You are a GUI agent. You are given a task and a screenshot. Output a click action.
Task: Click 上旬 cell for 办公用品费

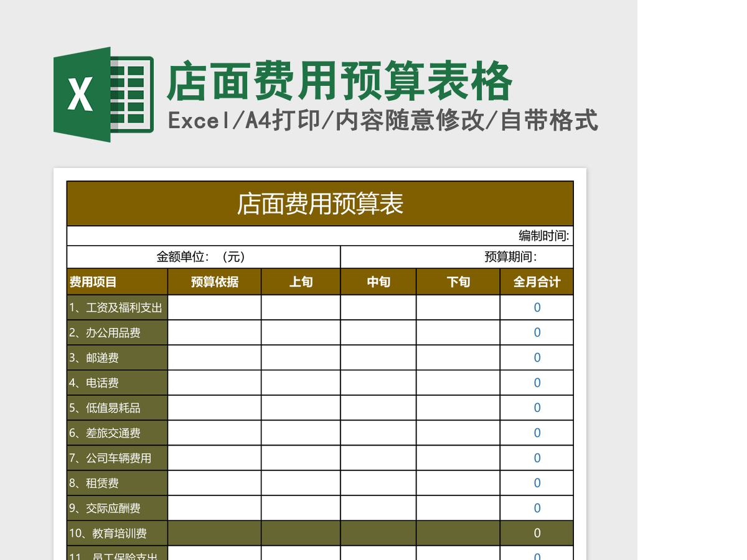(301, 333)
